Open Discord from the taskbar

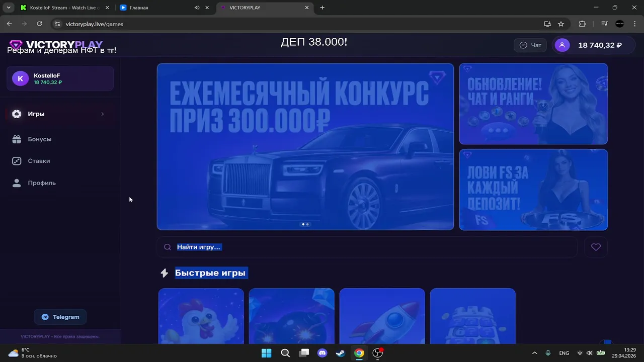[322, 353]
